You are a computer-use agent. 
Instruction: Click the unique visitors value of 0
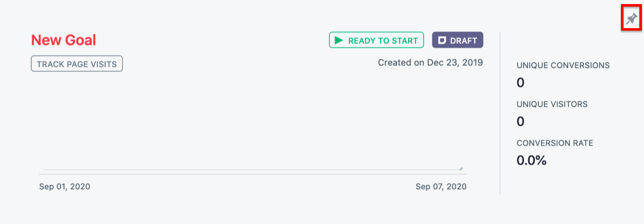(521, 121)
